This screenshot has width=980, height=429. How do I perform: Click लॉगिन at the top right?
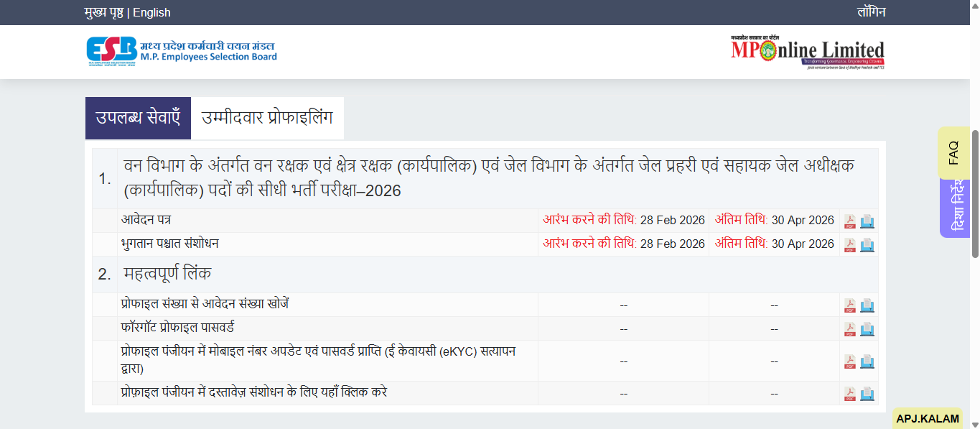(871, 11)
